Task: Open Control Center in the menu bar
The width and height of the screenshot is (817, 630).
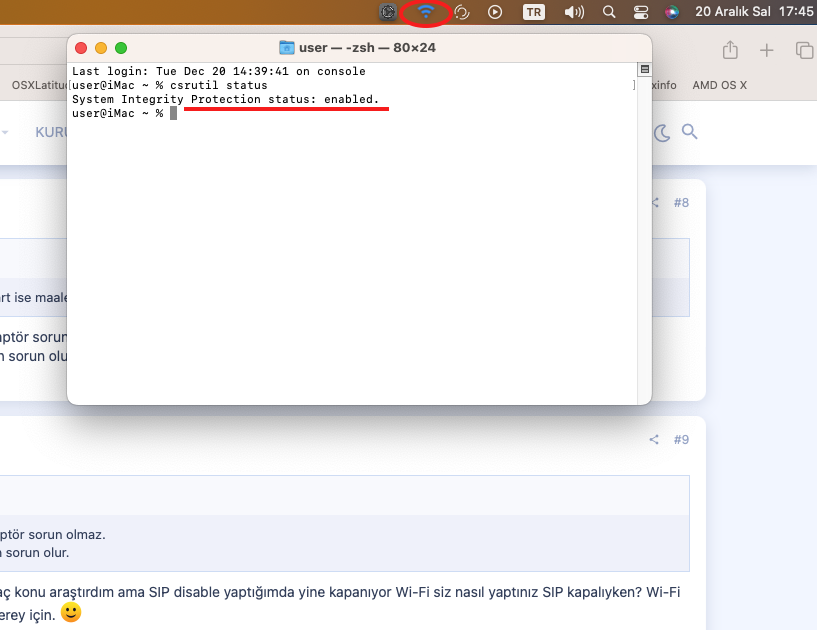Action: (640, 13)
